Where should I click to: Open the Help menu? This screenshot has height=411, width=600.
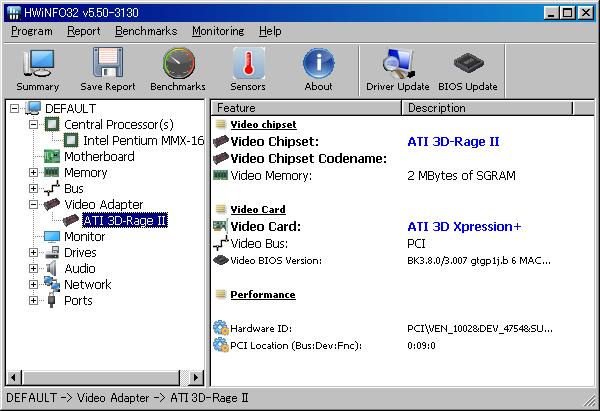270,31
